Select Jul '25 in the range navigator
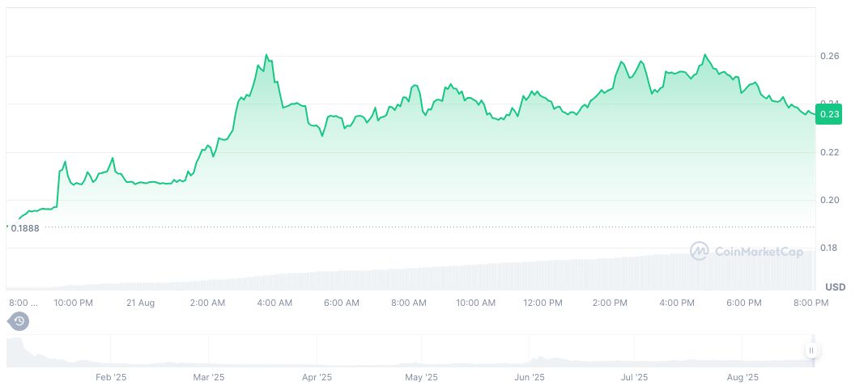This screenshot has width=868, height=386. tap(634, 377)
